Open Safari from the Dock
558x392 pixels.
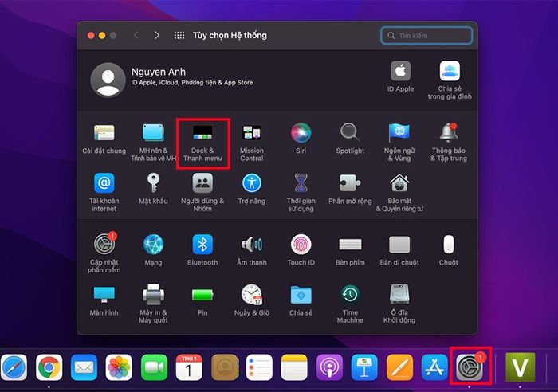[x=14, y=367]
